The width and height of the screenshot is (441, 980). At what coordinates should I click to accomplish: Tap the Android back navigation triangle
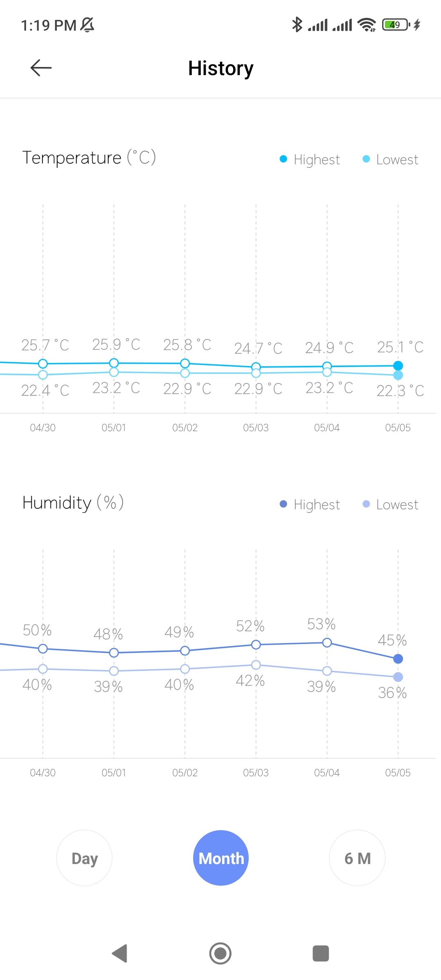[x=120, y=953]
